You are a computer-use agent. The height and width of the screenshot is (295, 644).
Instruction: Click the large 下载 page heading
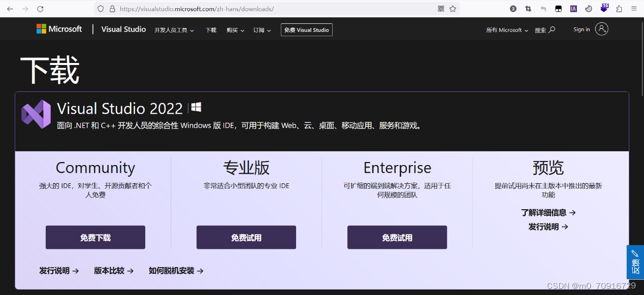point(50,70)
